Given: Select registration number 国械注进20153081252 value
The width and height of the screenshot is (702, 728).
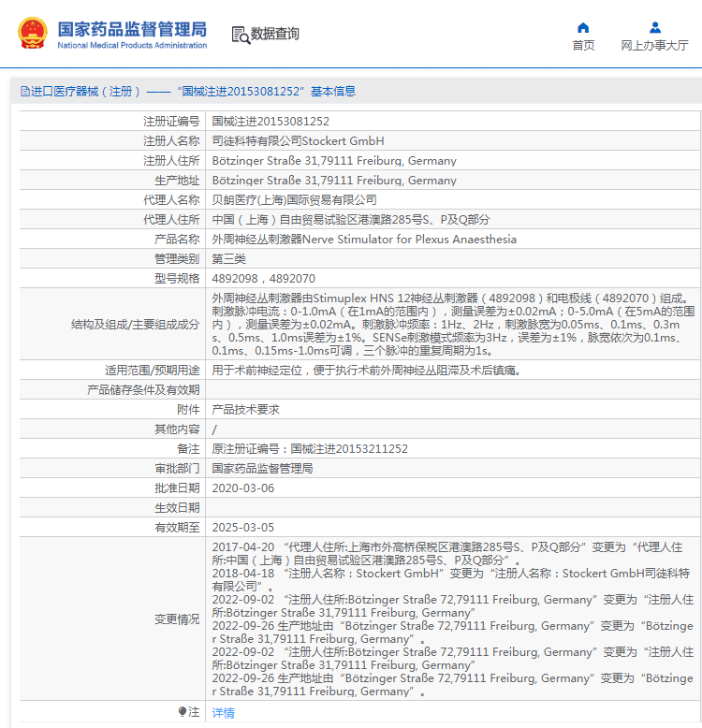Looking at the screenshot, I should click(x=271, y=122).
